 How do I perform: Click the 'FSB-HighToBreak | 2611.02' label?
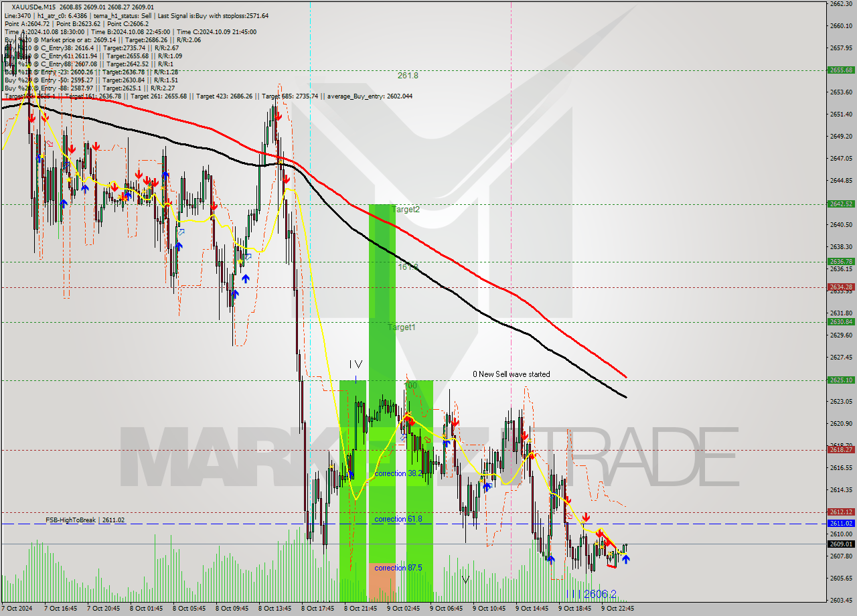(x=85, y=520)
